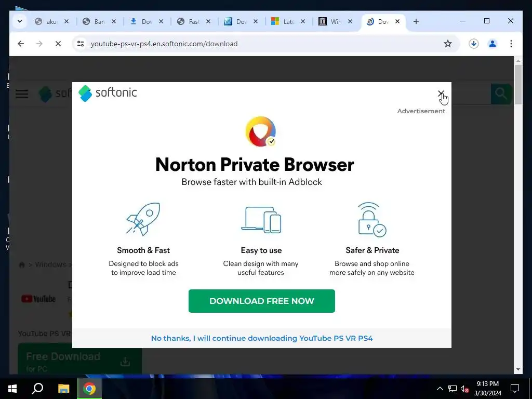
Task: Close the 'Late' tab
Action: [x=303, y=21]
